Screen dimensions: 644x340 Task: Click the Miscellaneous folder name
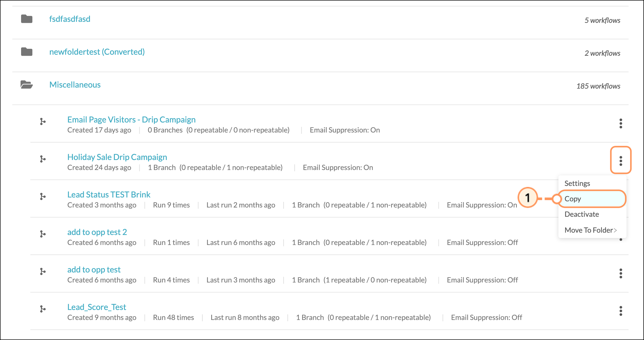click(x=75, y=85)
